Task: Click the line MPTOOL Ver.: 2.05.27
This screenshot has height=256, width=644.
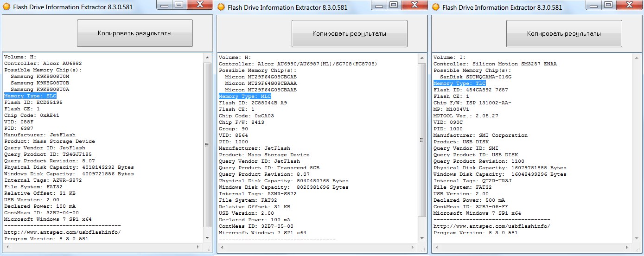Action: point(466,115)
